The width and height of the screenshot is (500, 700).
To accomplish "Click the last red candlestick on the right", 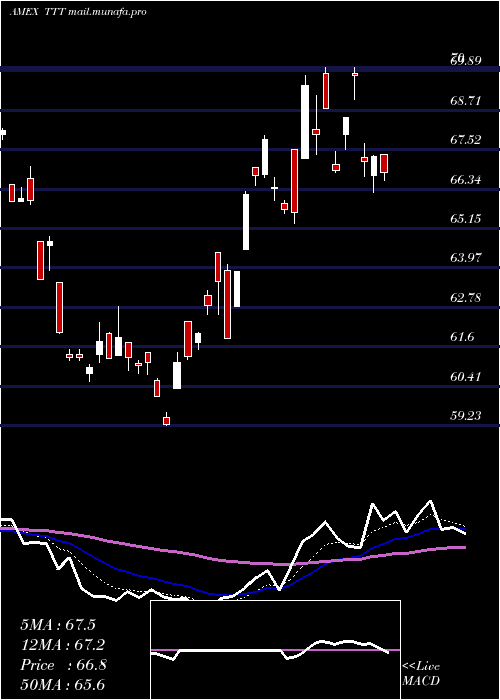I will 384,163.
